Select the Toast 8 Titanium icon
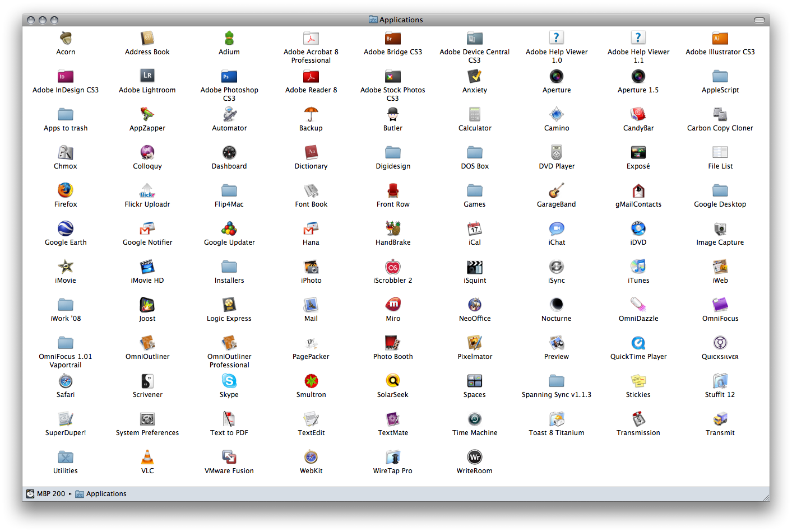The height and width of the screenshot is (532, 792). (x=557, y=419)
